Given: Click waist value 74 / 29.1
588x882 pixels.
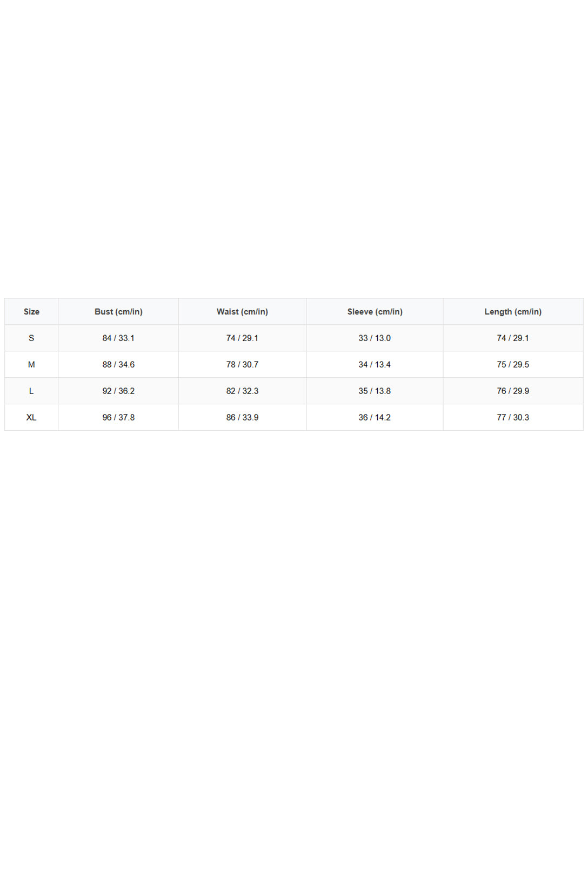Looking at the screenshot, I should point(242,338).
